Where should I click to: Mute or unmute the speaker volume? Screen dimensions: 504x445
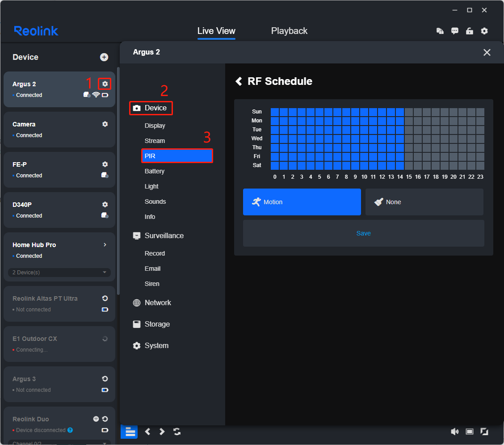(x=454, y=432)
